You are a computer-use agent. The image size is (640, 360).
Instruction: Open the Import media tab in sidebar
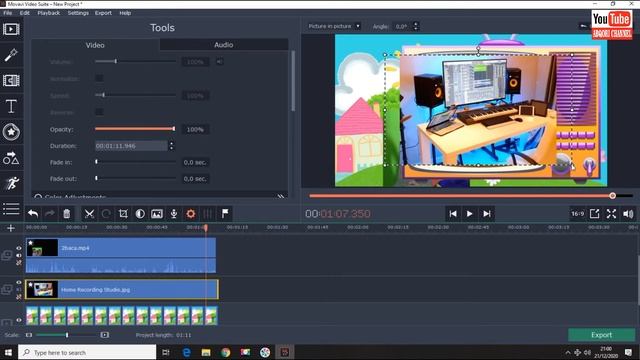11,29
